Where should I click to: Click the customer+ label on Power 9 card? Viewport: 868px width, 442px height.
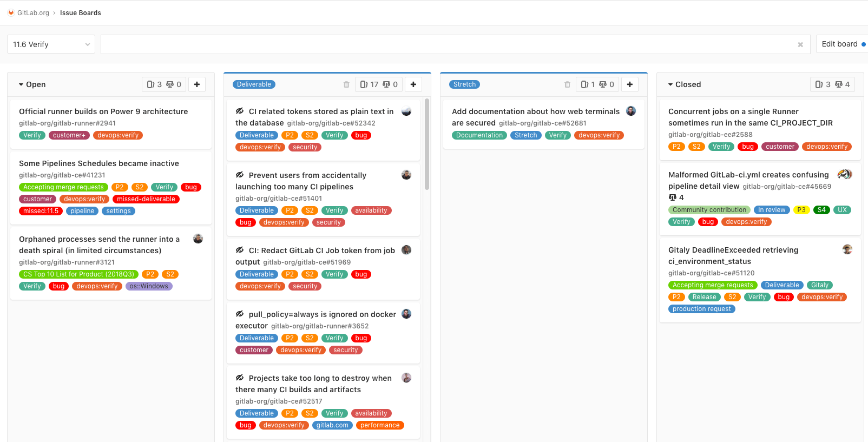tap(69, 135)
